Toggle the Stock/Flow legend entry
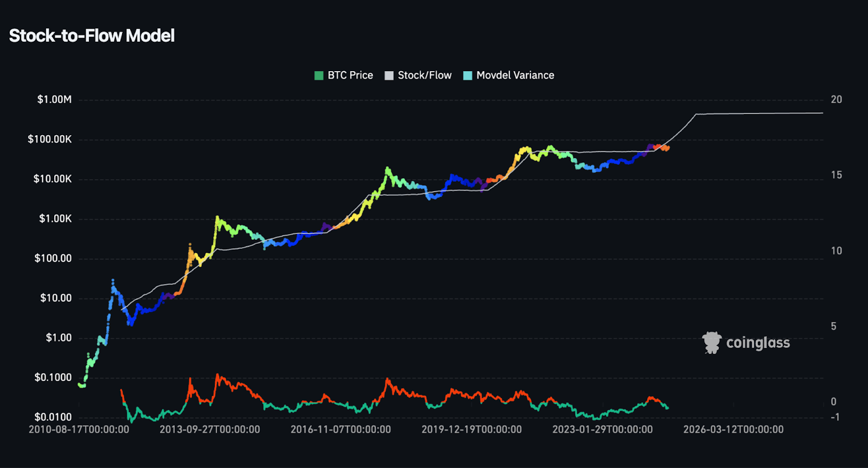 click(x=418, y=75)
